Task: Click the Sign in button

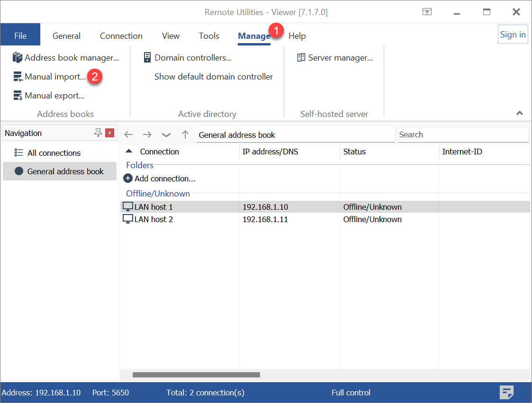Action: click(513, 35)
